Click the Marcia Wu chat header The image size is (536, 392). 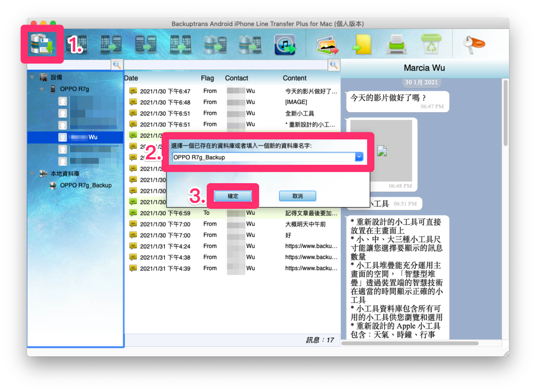tap(424, 68)
